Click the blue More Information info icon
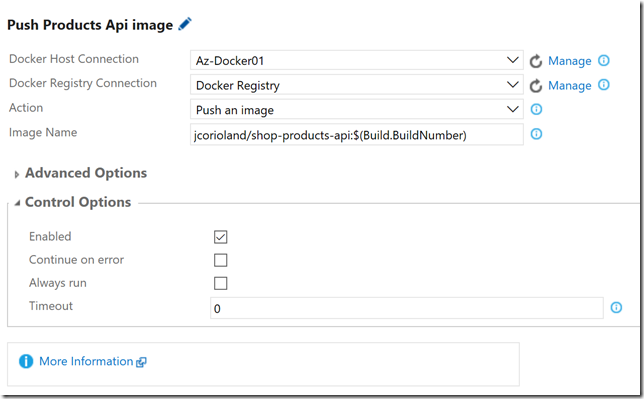The width and height of the screenshot is (644, 399). point(26,361)
